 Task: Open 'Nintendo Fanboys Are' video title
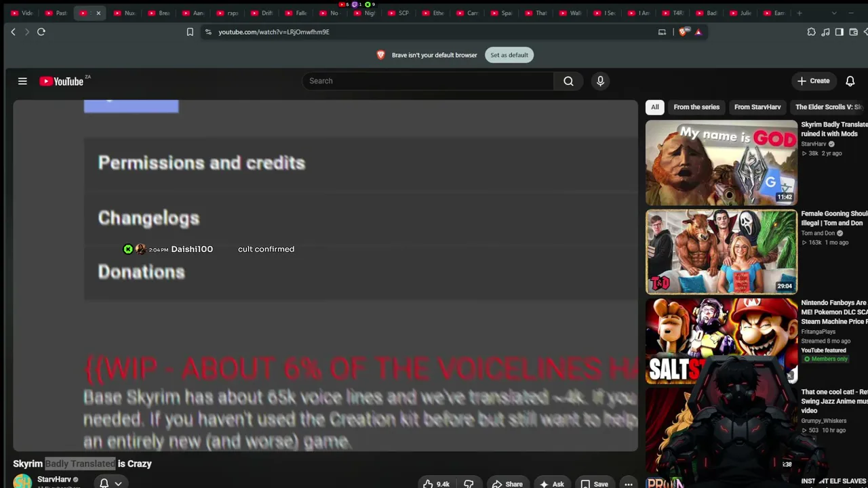tap(834, 312)
